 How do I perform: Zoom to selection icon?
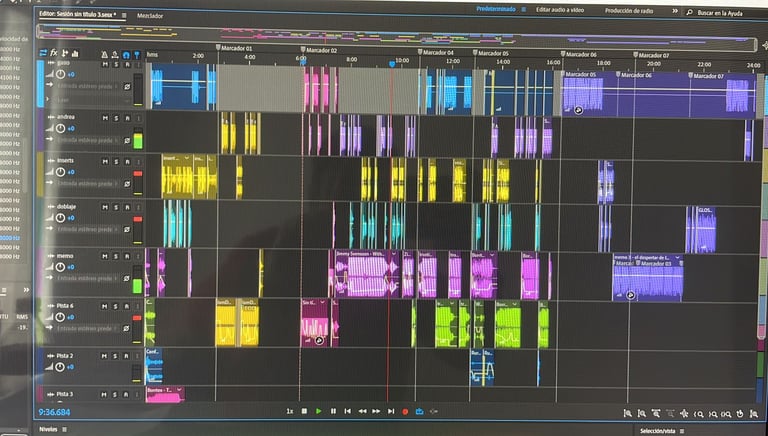(x=726, y=414)
